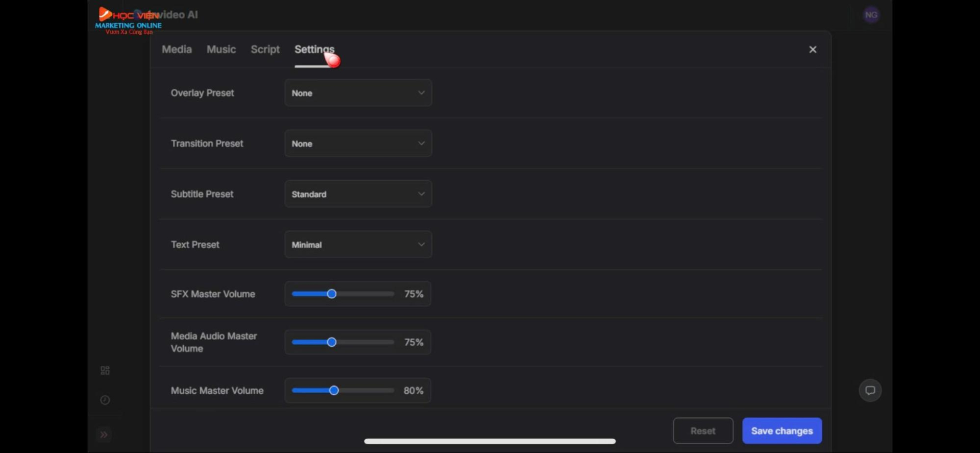Click the Học Viện Marketing Online logo
The width and height of the screenshot is (980, 453).
(x=129, y=21)
